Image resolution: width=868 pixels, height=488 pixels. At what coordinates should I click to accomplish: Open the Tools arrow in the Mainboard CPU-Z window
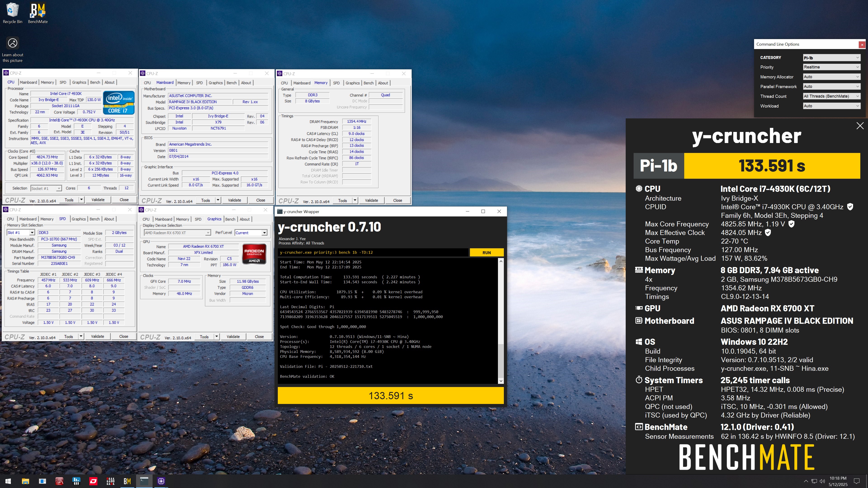218,200
